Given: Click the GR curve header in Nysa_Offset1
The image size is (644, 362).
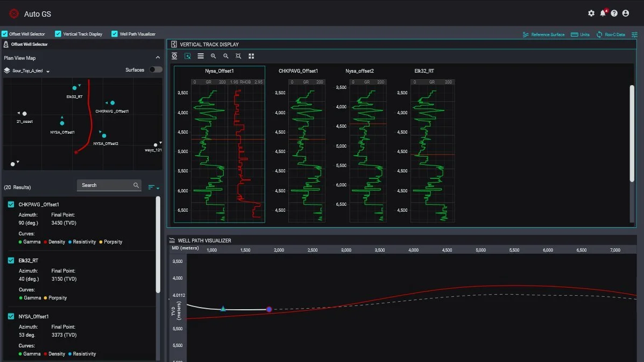Looking at the screenshot, I should point(209,82).
